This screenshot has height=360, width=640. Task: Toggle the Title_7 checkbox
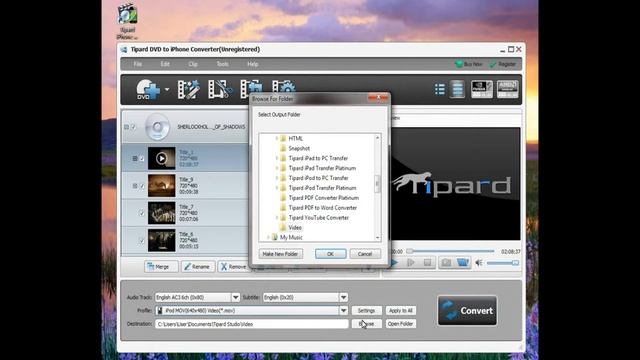click(142, 213)
